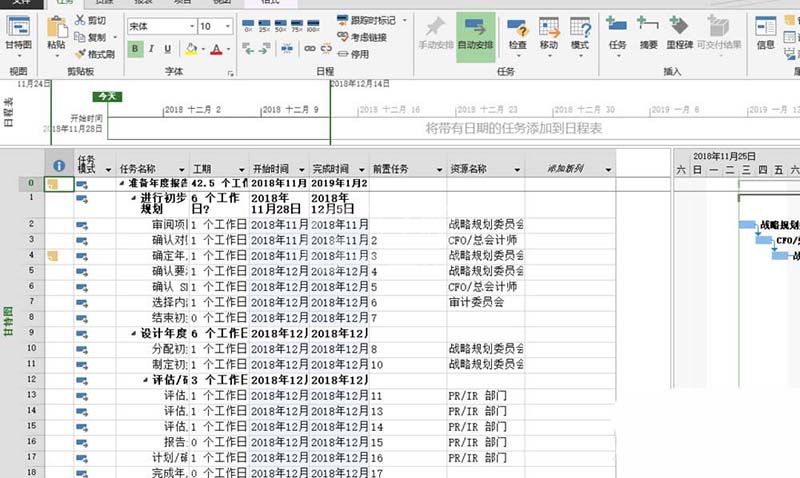Click 跟踪时标记 (Mark on Track)
Image resolution: width=800 pixels, height=478 pixels.
366,20
